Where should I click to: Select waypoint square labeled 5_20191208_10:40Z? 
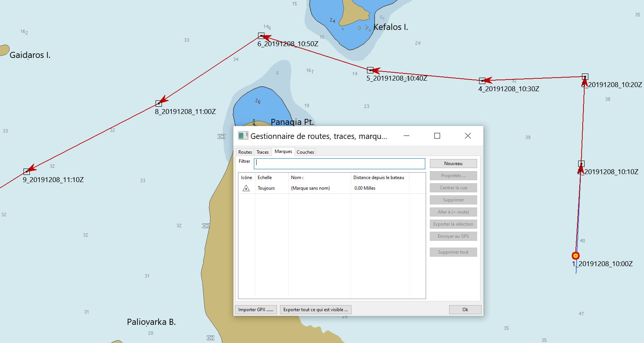[x=370, y=70]
